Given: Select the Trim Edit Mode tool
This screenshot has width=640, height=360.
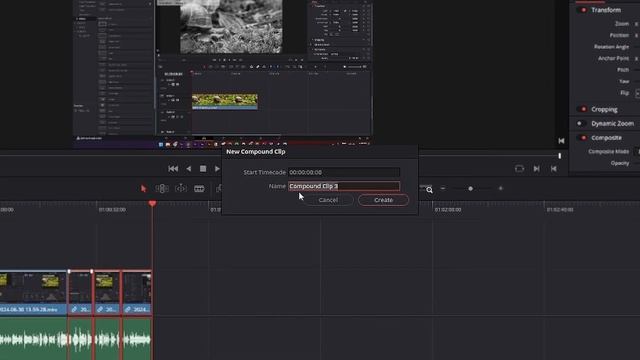Looking at the screenshot, I should tap(162, 189).
